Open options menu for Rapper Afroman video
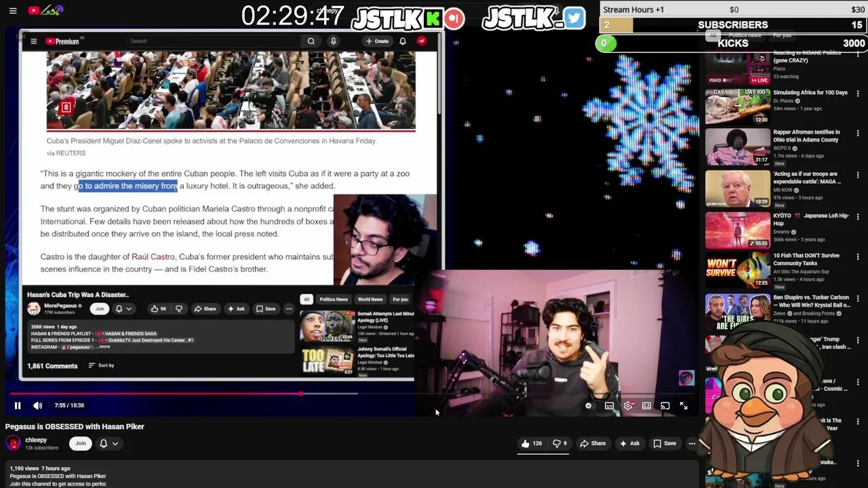Image resolution: width=868 pixels, height=488 pixels. (858, 134)
